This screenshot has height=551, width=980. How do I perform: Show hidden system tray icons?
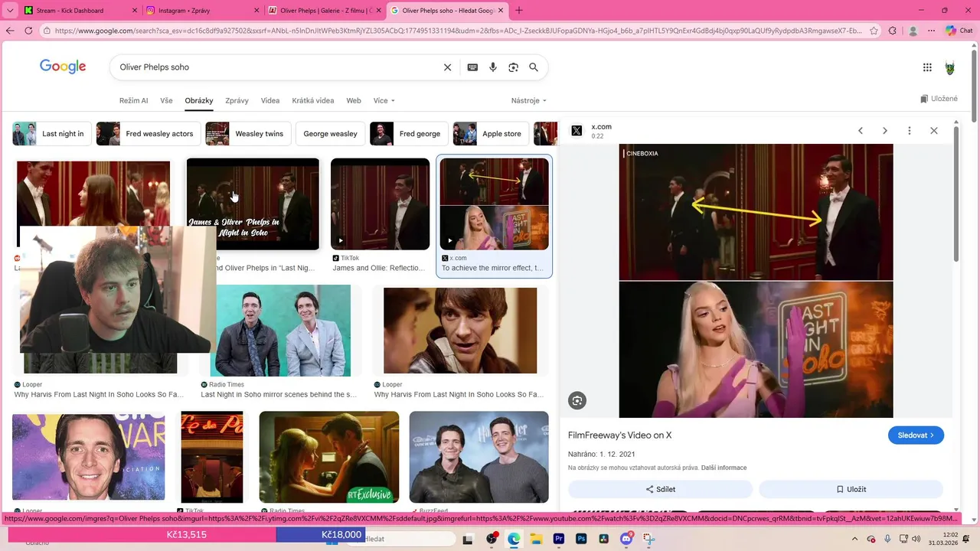855,539
